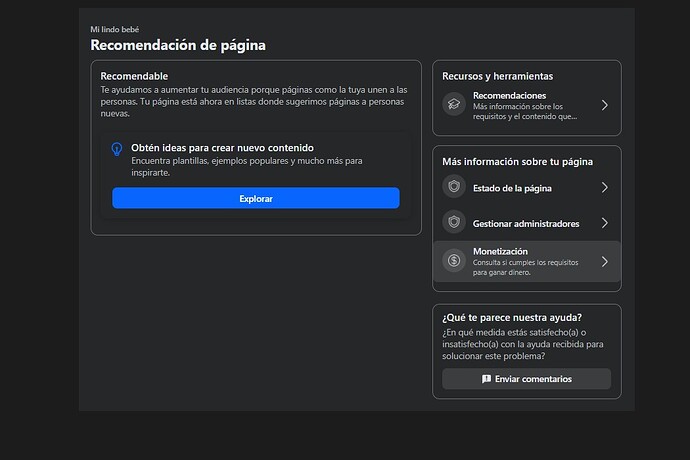Click the lightbulb ideas icon

(117, 149)
